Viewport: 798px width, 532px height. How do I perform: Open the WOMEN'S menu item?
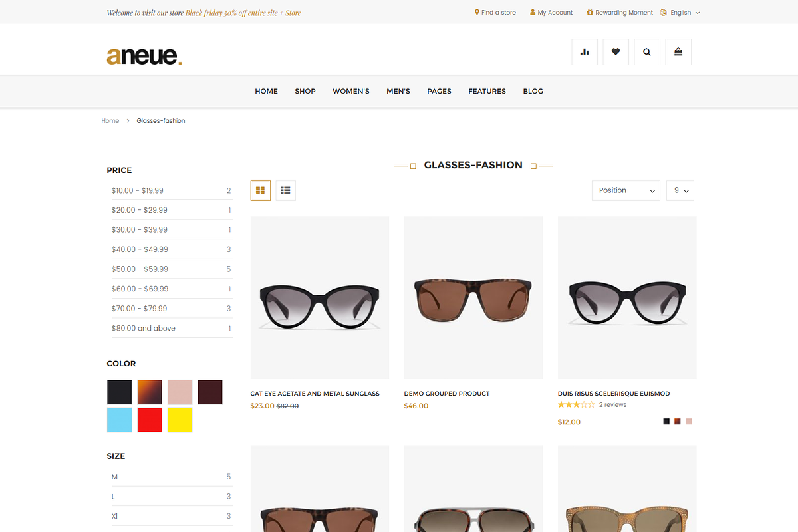tap(351, 91)
